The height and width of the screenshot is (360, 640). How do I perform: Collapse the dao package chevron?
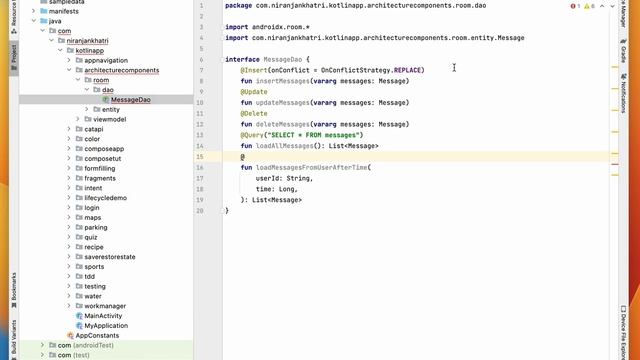coord(87,89)
